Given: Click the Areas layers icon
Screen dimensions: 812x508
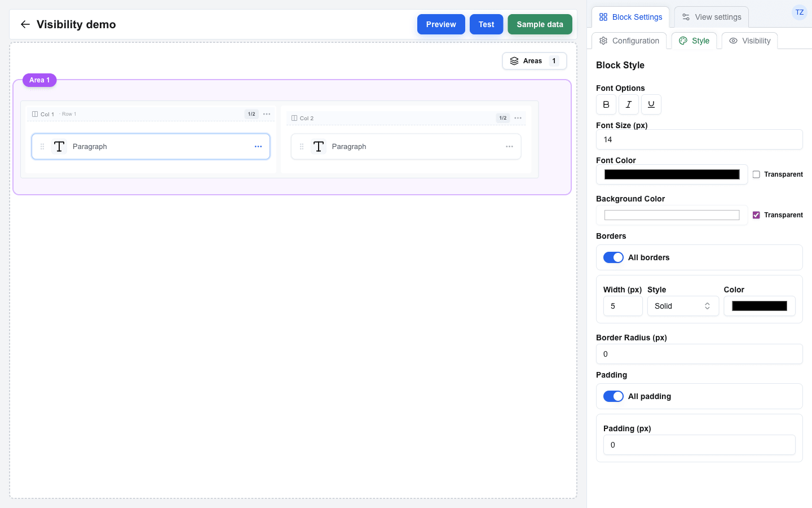Looking at the screenshot, I should [x=514, y=61].
